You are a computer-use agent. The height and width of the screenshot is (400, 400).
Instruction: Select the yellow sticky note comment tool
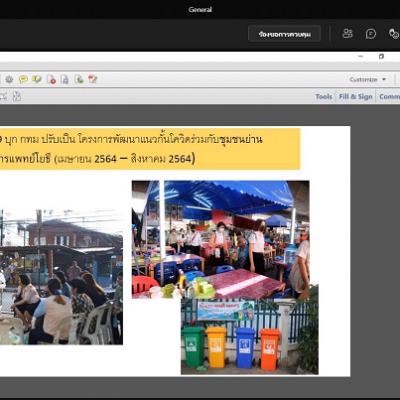(x=23, y=79)
